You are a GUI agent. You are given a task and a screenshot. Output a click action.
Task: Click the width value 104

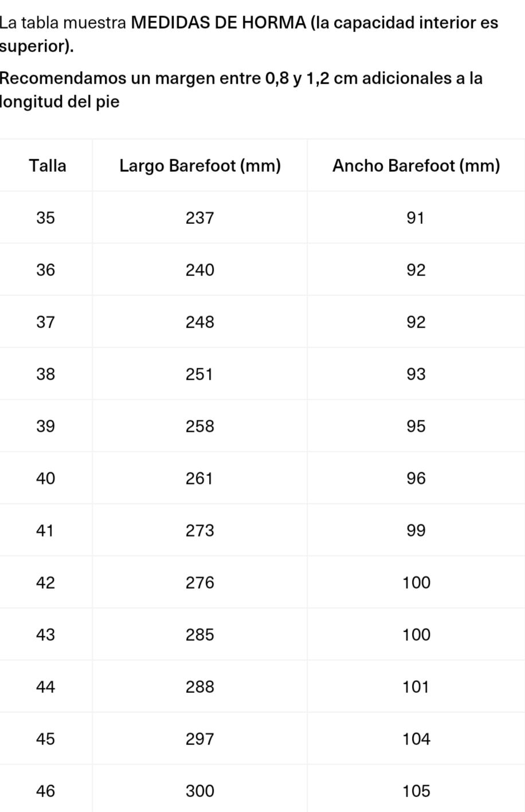pyautogui.click(x=416, y=739)
